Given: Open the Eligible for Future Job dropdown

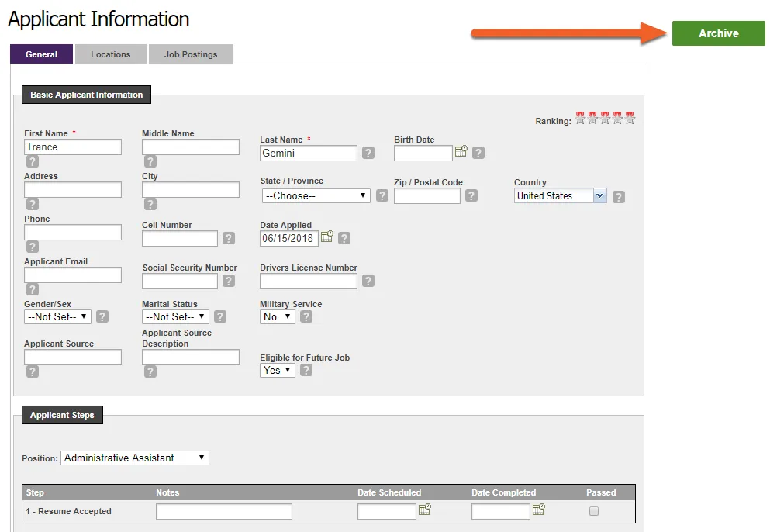Looking at the screenshot, I should pyautogui.click(x=278, y=371).
